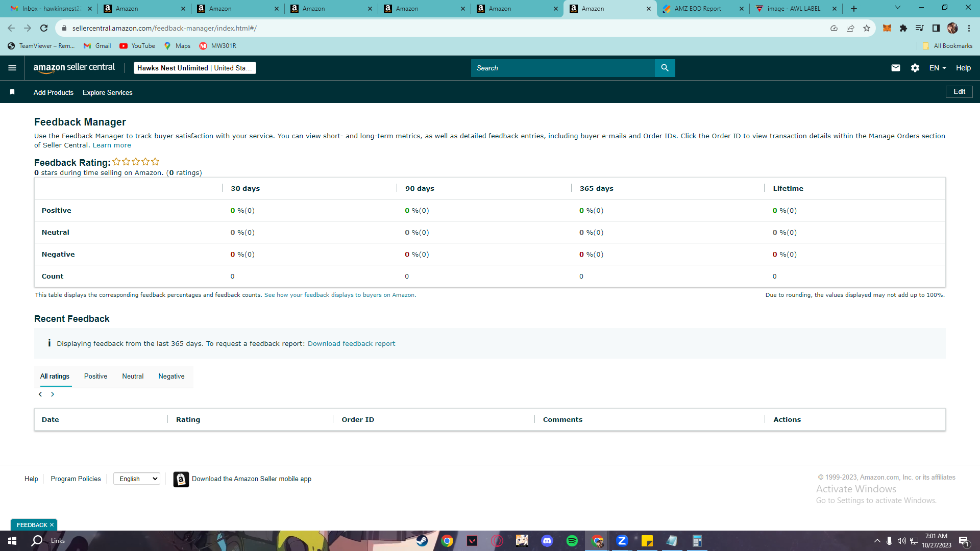Reload the browser page
Image resolution: width=980 pixels, height=551 pixels.
pos(44,28)
